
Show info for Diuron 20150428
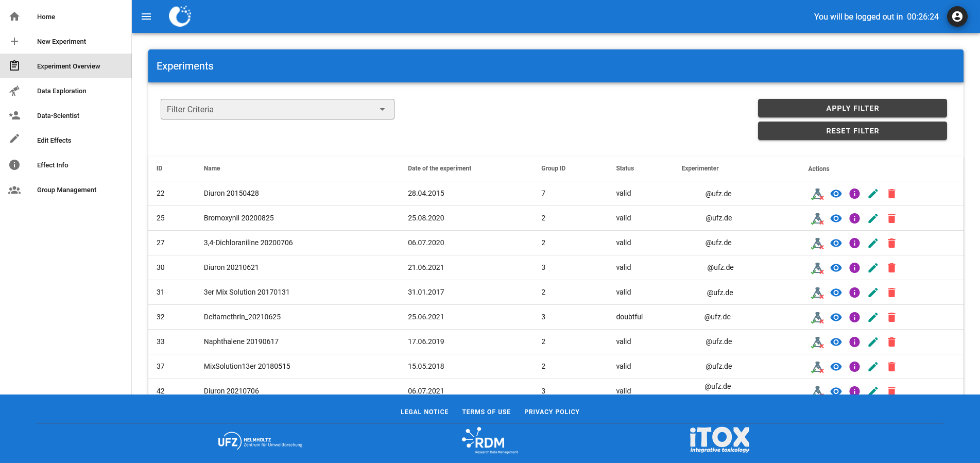pyautogui.click(x=854, y=194)
